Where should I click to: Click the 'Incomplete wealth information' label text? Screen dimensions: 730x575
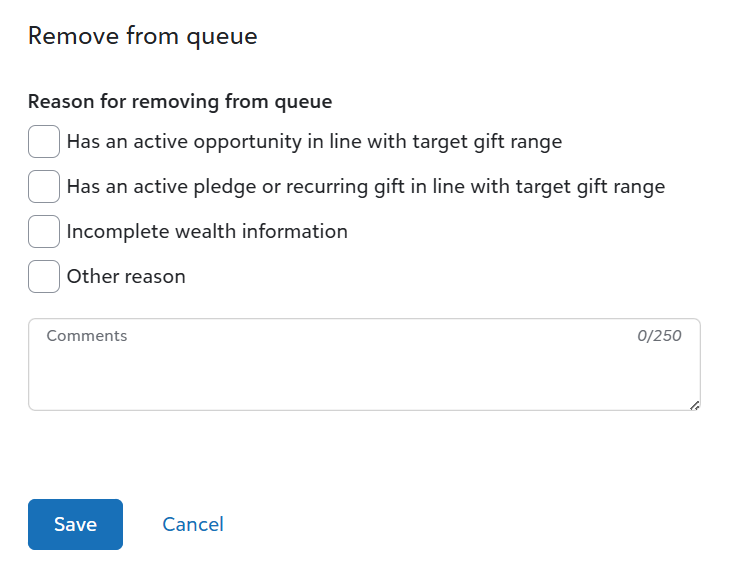pyautogui.click(x=207, y=232)
